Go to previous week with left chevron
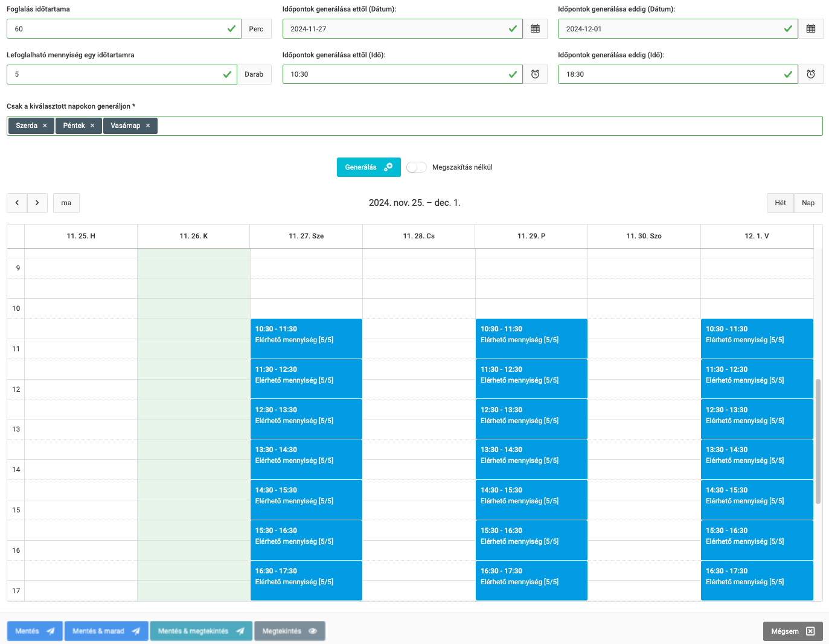The height and width of the screenshot is (644, 829). (17, 203)
